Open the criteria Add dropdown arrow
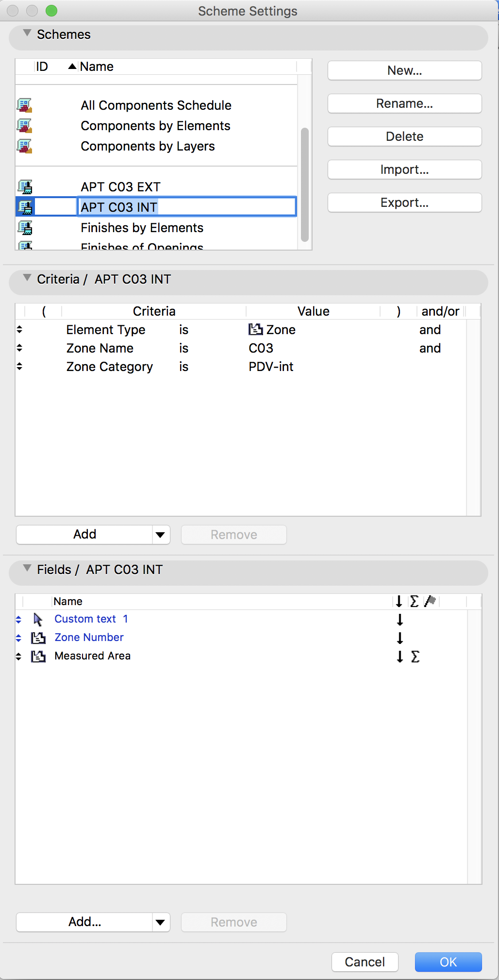The image size is (499, 980). [160, 535]
